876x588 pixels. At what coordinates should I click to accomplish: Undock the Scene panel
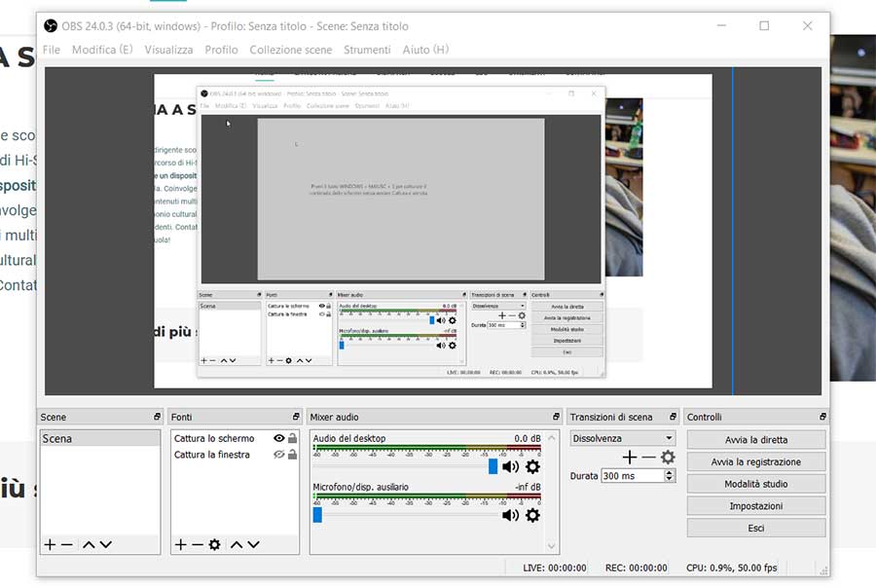coord(157,417)
